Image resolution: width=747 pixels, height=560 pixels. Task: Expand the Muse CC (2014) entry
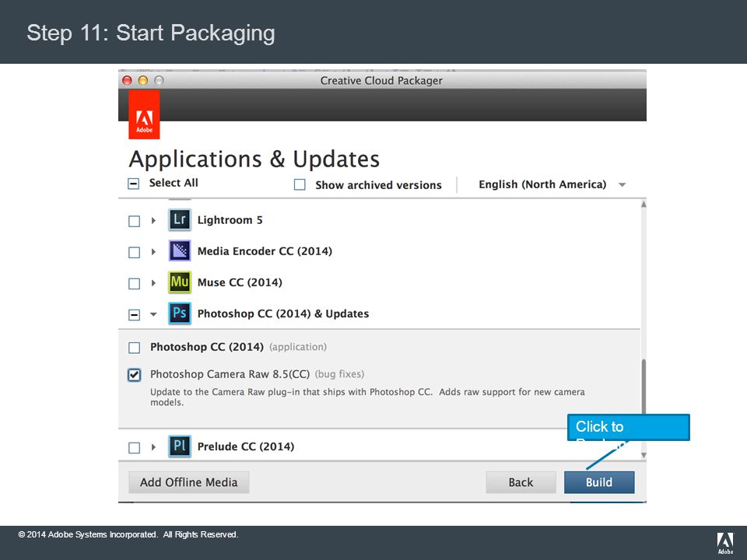pyautogui.click(x=153, y=283)
